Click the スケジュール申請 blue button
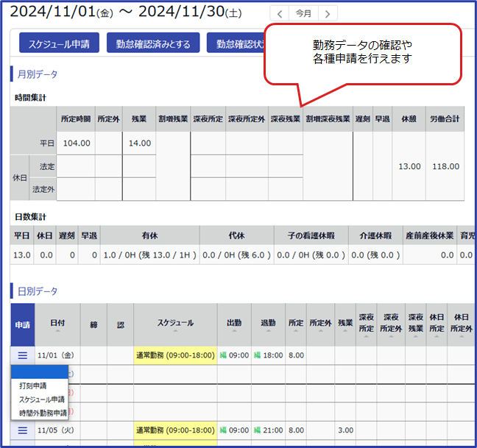The height and width of the screenshot is (448, 477). tap(59, 43)
